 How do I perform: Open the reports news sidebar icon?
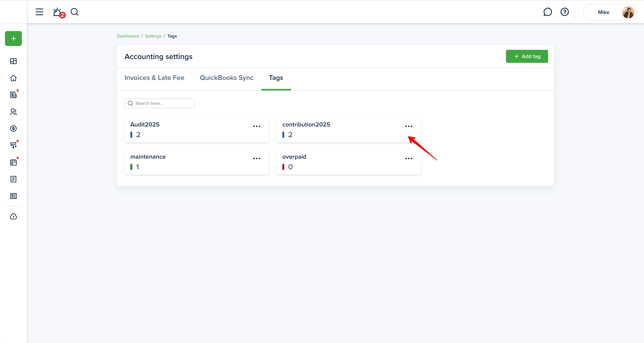pyautogui.click(x=13, y=196)
